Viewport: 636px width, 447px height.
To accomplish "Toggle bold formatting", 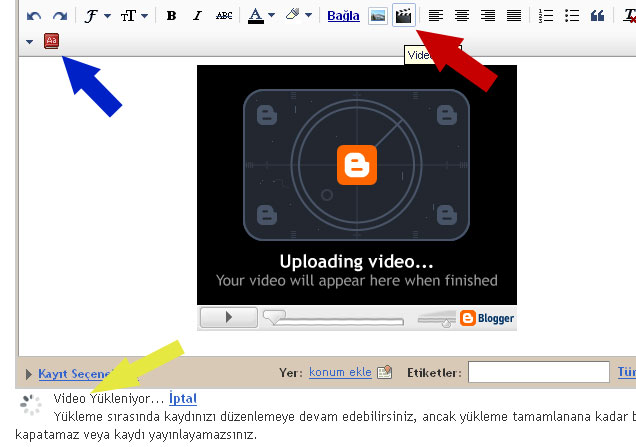I will click(171, 16).
